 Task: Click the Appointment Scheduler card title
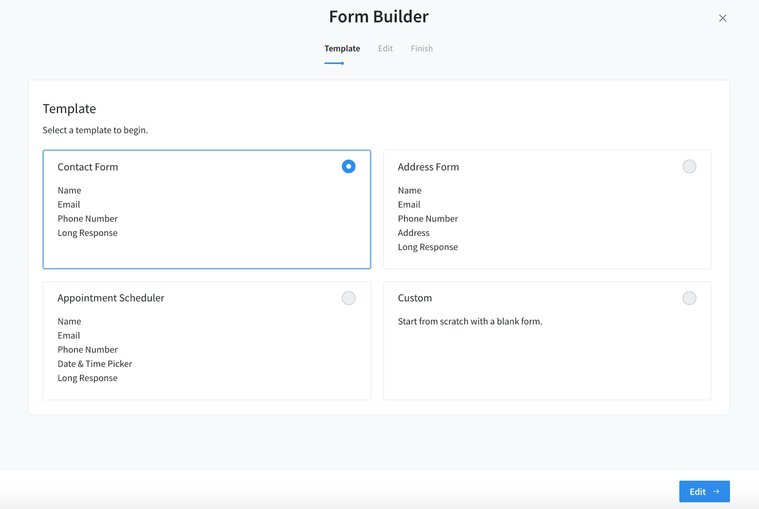(x=111, y=298)
